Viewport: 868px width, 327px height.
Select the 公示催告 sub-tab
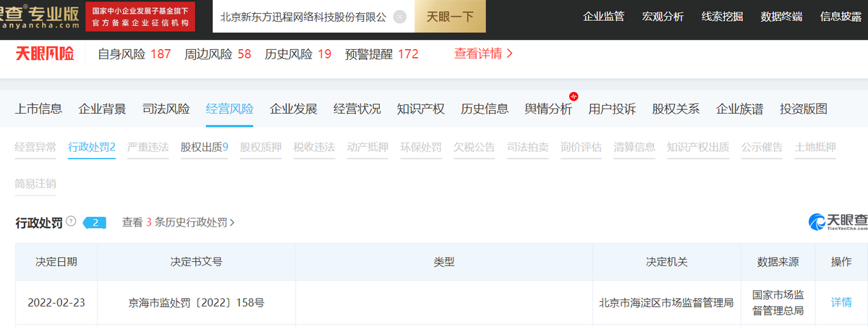[x=762, y=147]
